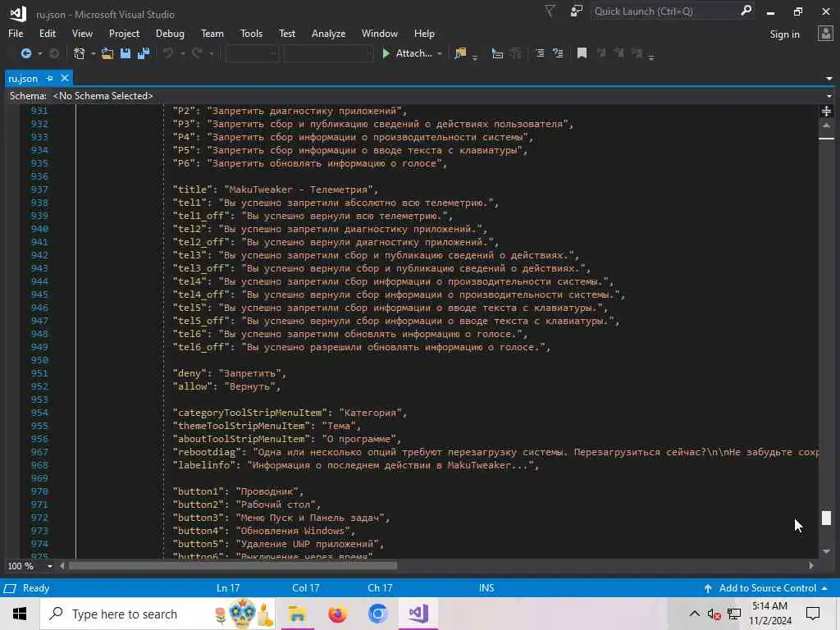Close the ru.json tab
The height and width of the screenshot is (630, 840).
click(x=65, y=78)
